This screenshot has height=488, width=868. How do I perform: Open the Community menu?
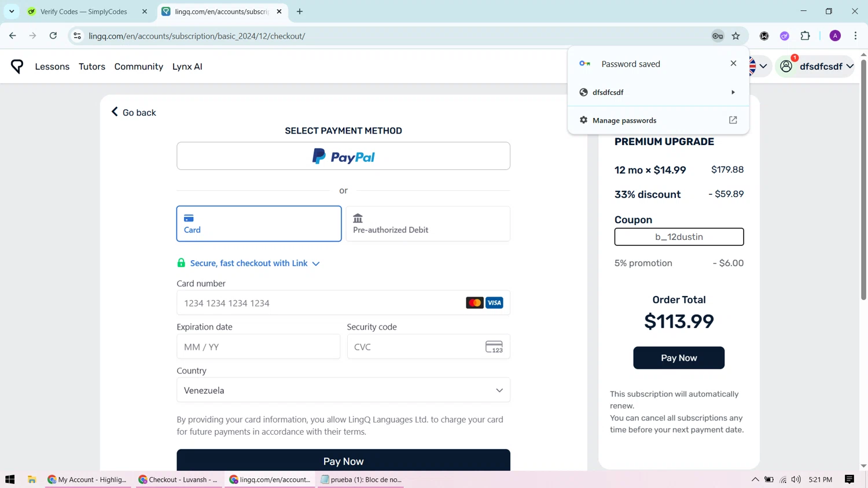click(139, 66)
